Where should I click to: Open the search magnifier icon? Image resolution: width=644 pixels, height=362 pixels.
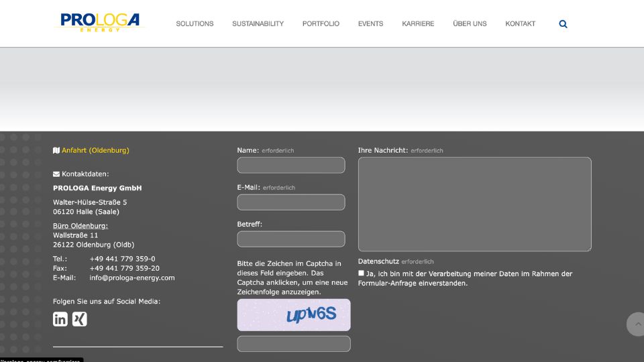(563, 24)
